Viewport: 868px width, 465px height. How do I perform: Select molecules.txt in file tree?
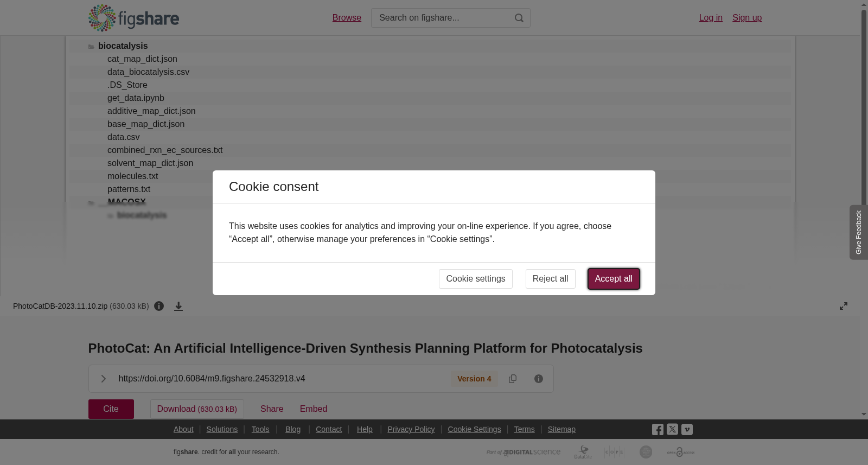pos(133,176)
